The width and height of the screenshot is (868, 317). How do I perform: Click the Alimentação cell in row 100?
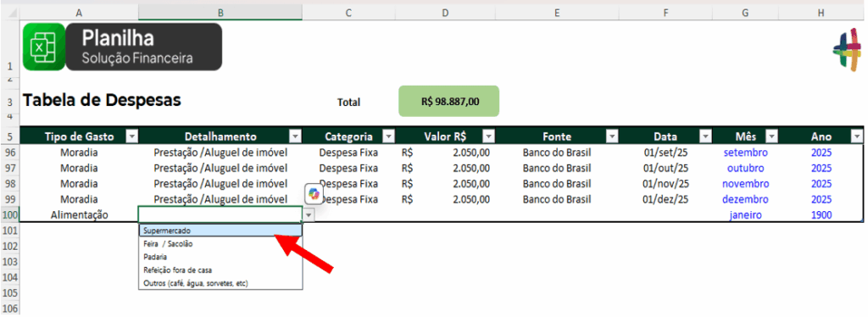[79, 214]
